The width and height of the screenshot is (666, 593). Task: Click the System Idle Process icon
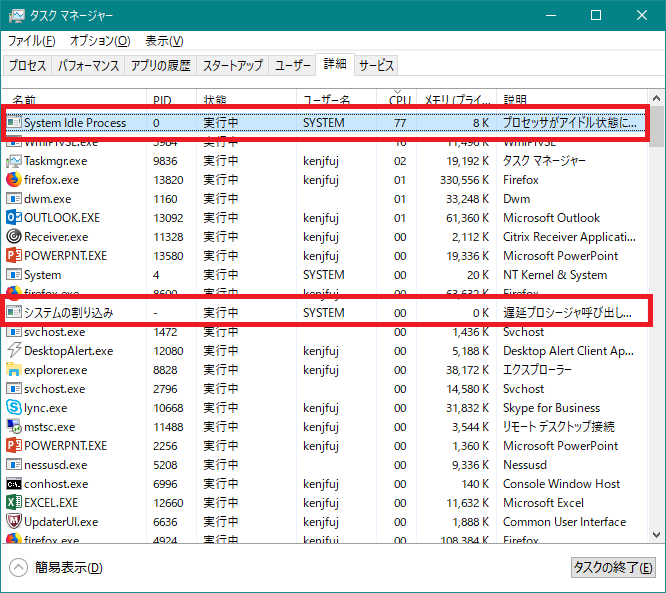click(14, 123)
